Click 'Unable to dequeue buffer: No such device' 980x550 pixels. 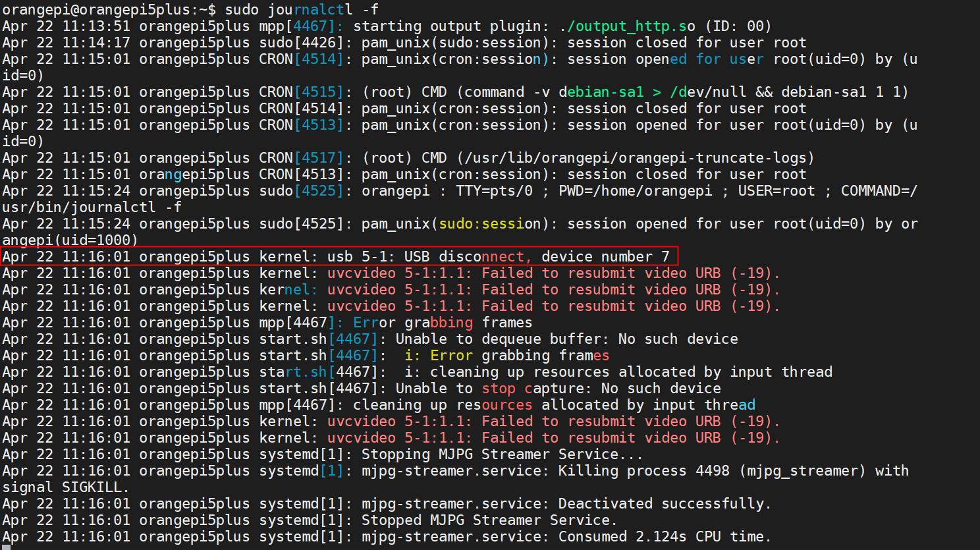(567, 339)
